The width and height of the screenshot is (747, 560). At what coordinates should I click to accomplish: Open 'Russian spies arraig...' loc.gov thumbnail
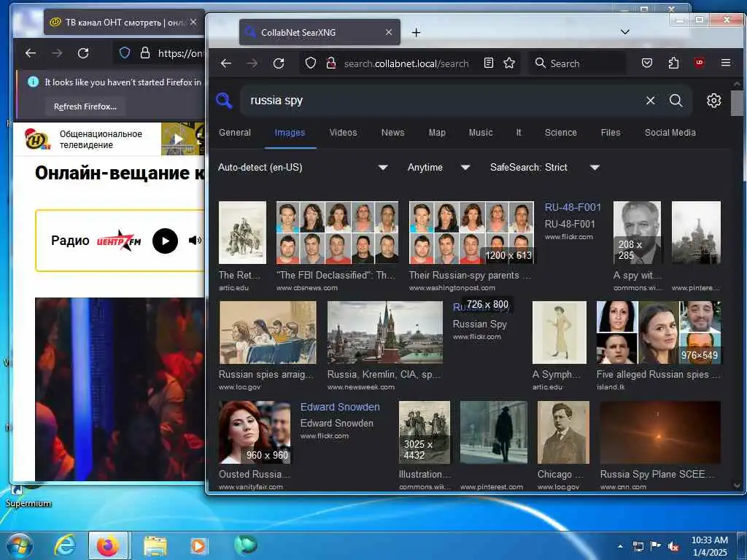click(268, 332)
